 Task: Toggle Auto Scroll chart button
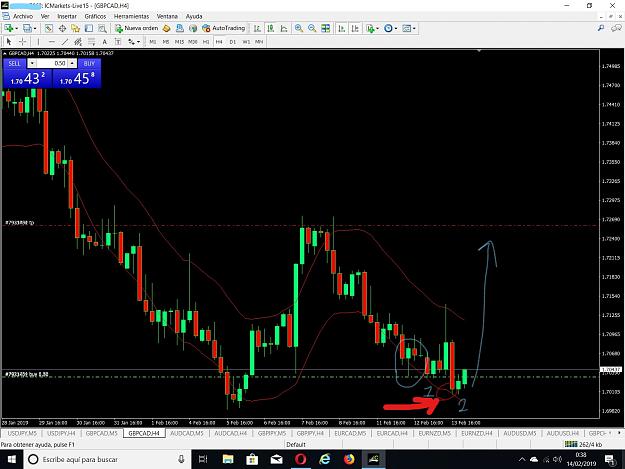point(342,28)
